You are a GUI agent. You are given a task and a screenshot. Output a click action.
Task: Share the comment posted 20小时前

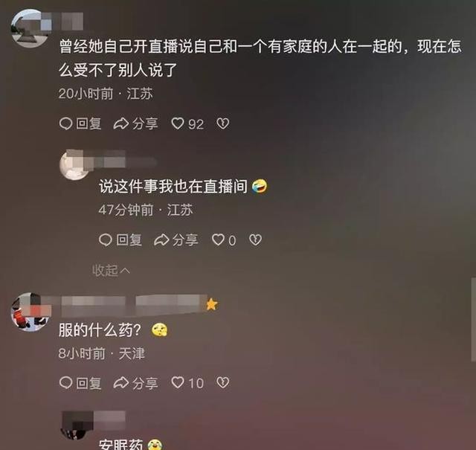coord(135,124)
